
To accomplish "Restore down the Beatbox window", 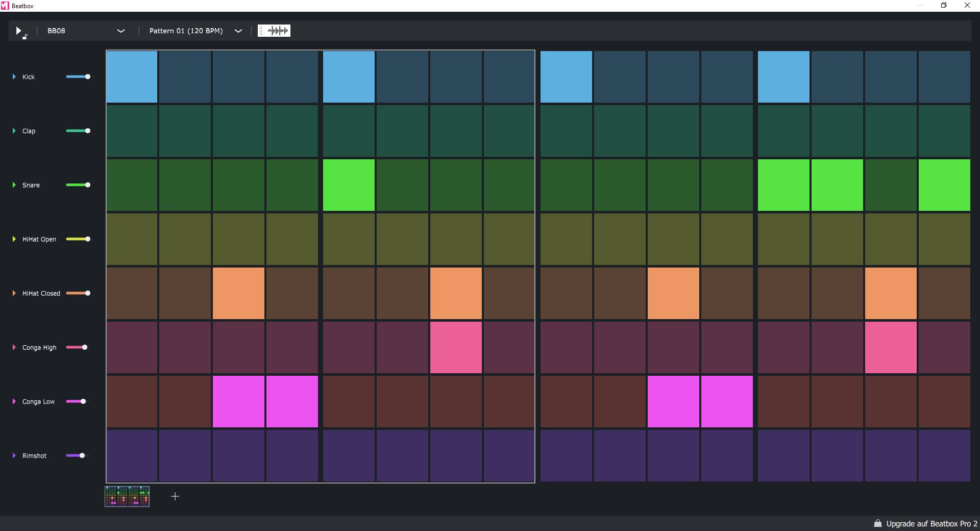I will 944,6.
